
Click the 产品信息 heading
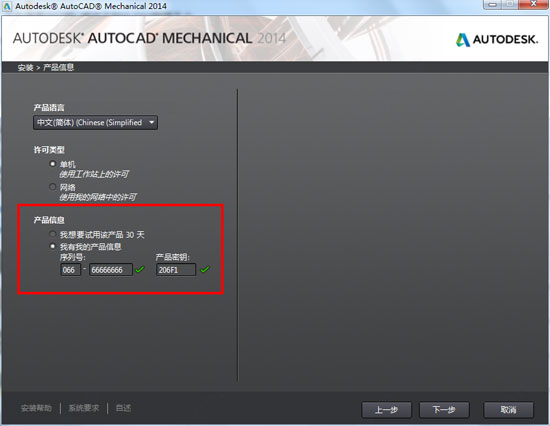[x=49, y=220]
